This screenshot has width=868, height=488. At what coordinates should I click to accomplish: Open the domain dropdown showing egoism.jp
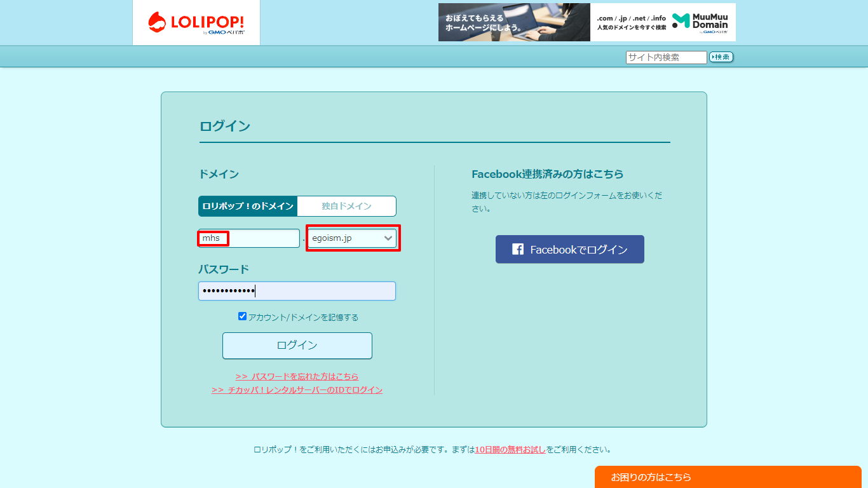pos(353,238)
